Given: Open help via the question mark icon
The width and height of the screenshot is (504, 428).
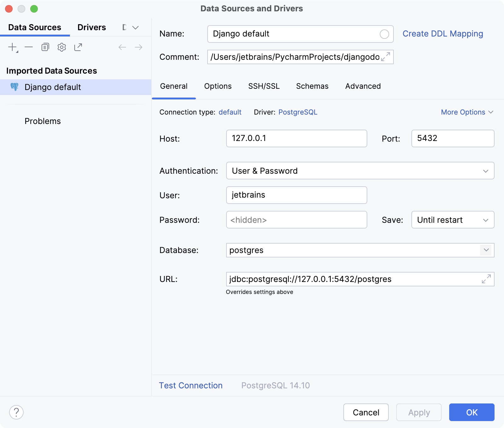Looking at the screenshot, I should [x=17, y=412].
